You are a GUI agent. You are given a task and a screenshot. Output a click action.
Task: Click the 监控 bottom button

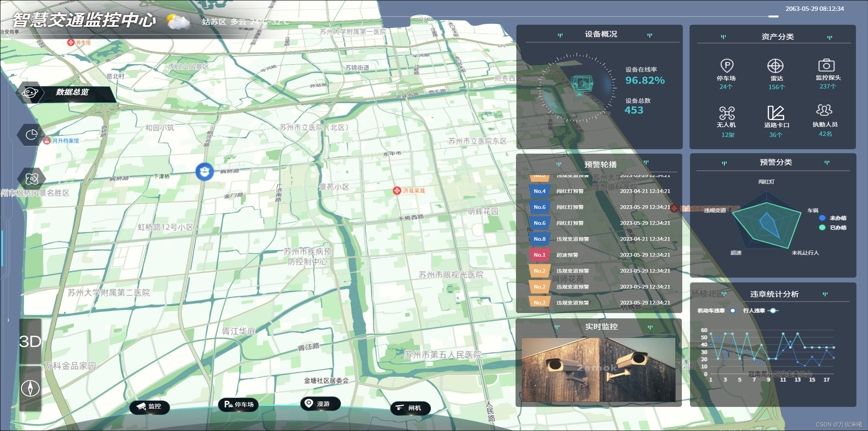(150, 406)
